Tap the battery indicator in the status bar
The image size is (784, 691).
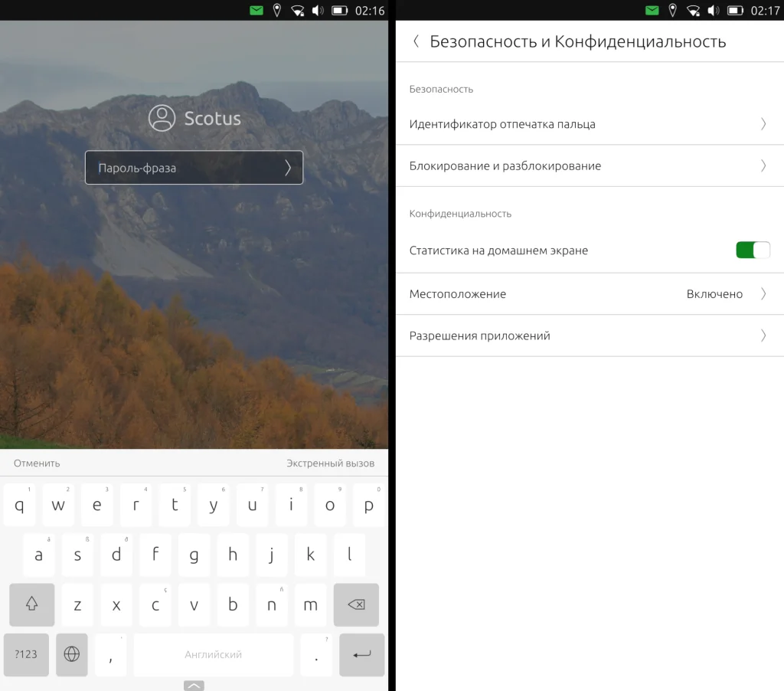pos(339,11)
